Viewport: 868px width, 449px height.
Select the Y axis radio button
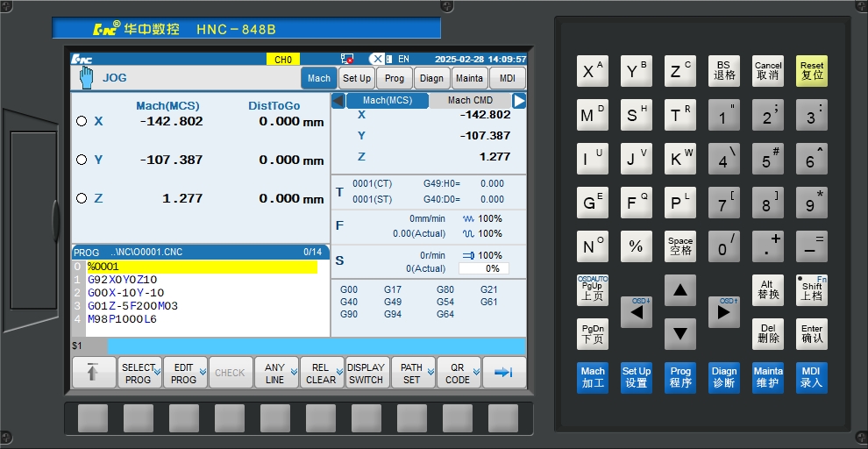82,160
